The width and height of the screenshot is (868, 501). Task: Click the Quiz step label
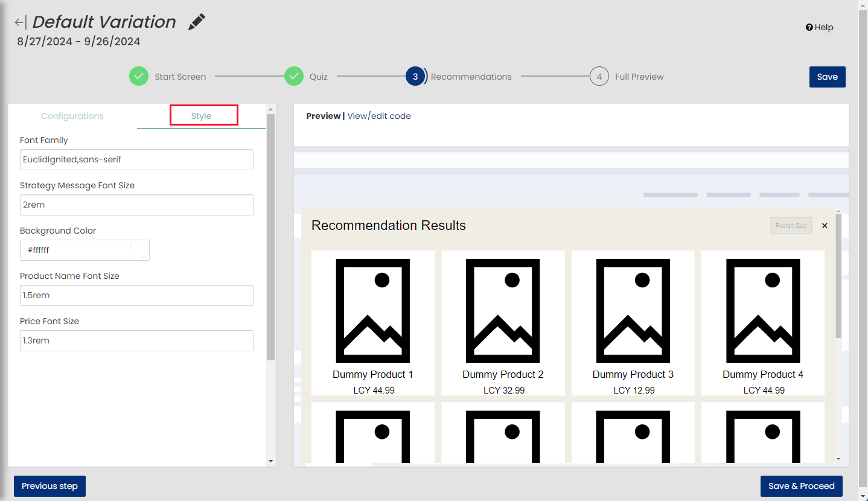[319, 77]
